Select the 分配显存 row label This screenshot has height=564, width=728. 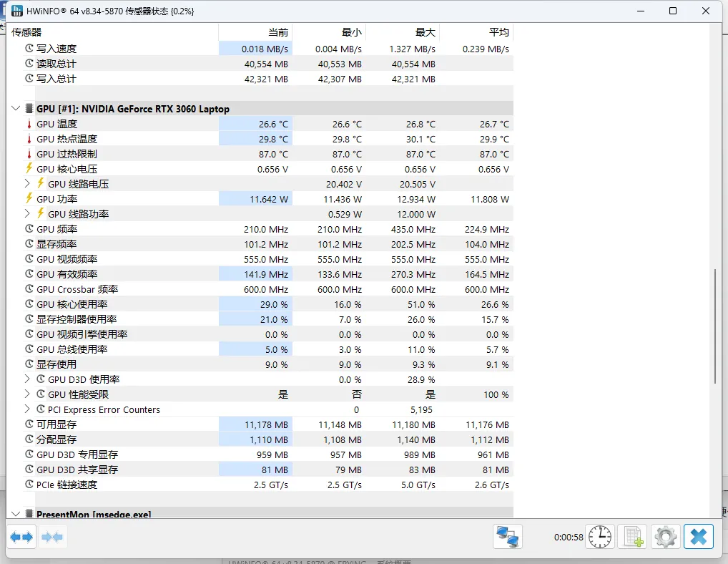[56, 439]
